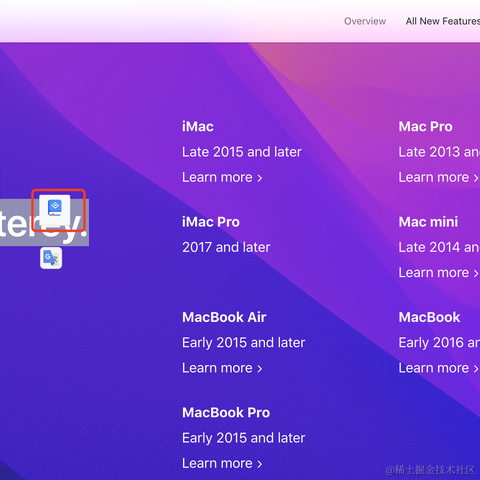Image resolution: width=480 pixels, height=480 pixels.
Task: Click the Mac mini heading
Action: (428, 222)
